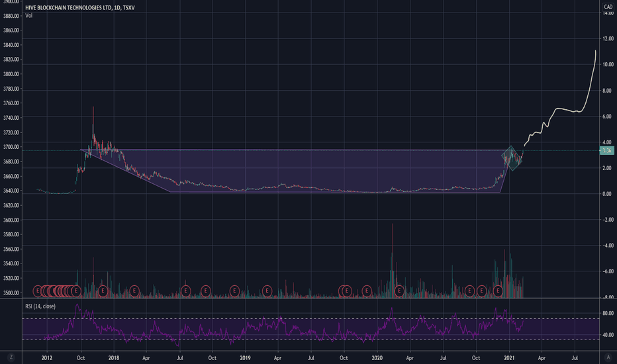
Task: Click the 3500.00 left scale value
Action: [x=11, y=293]
